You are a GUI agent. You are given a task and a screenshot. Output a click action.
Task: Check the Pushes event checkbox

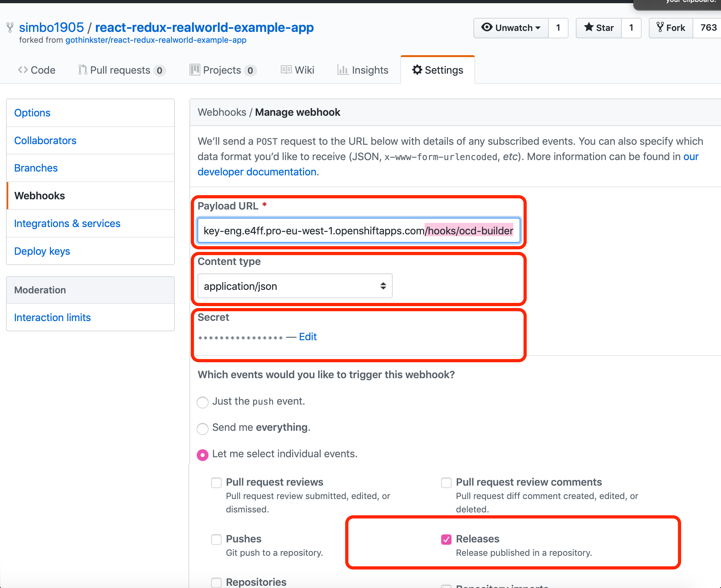tap(216, 540)
